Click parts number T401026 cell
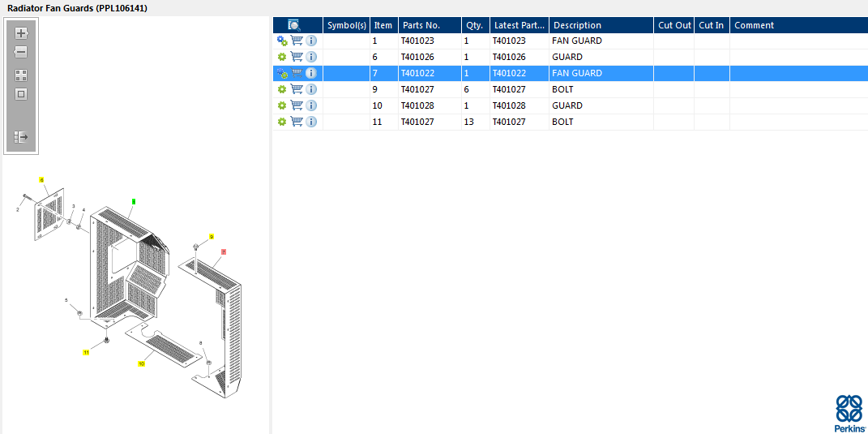 tap(417, 57)
